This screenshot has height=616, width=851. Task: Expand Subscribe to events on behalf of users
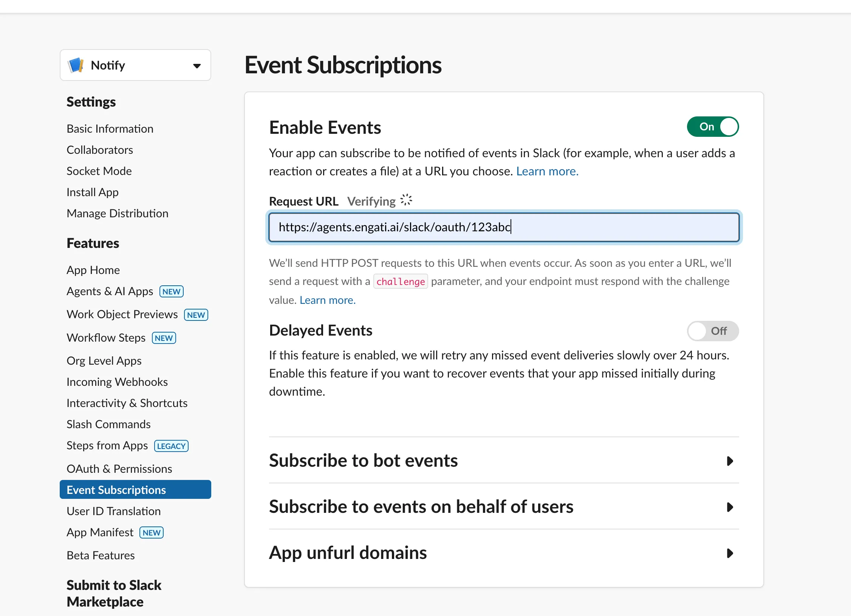pyautogui.click(x=504, y=507)
